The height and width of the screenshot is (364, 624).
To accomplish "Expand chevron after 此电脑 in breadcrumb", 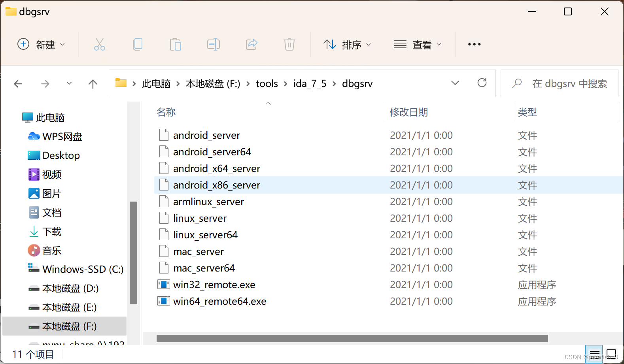I will [x=178, y=84].
